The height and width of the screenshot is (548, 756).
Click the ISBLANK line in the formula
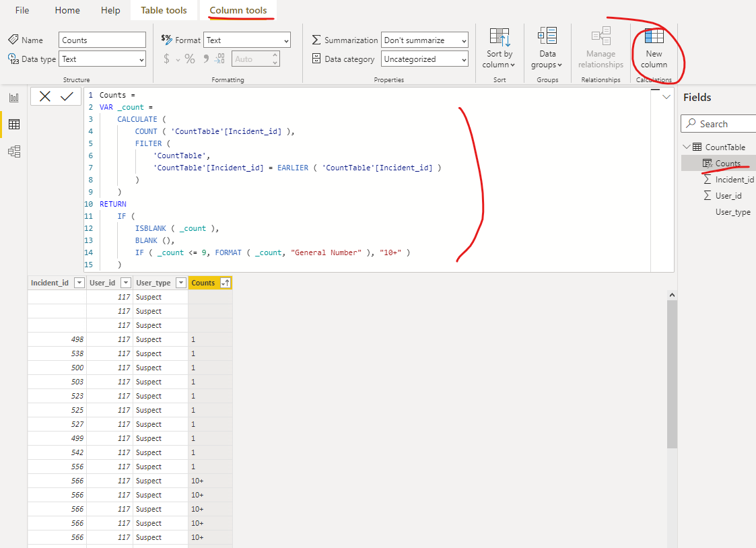(x=177, y=228)
